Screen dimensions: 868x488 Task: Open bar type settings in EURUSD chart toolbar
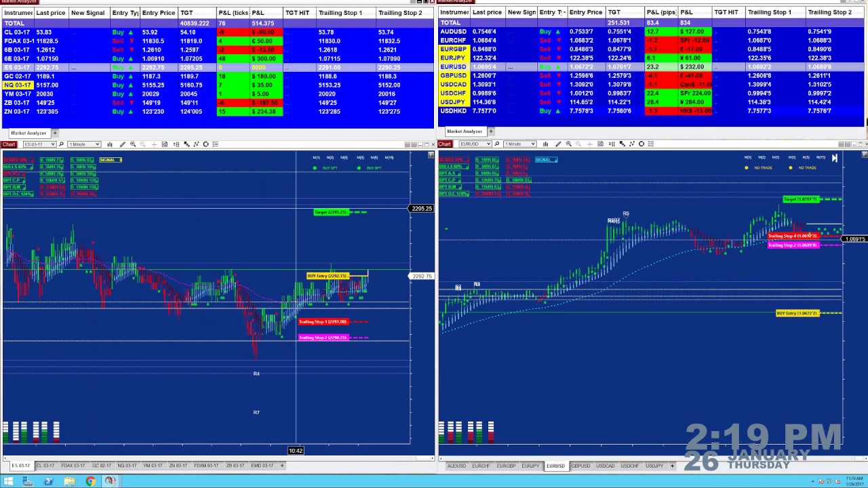coord(545,144)
